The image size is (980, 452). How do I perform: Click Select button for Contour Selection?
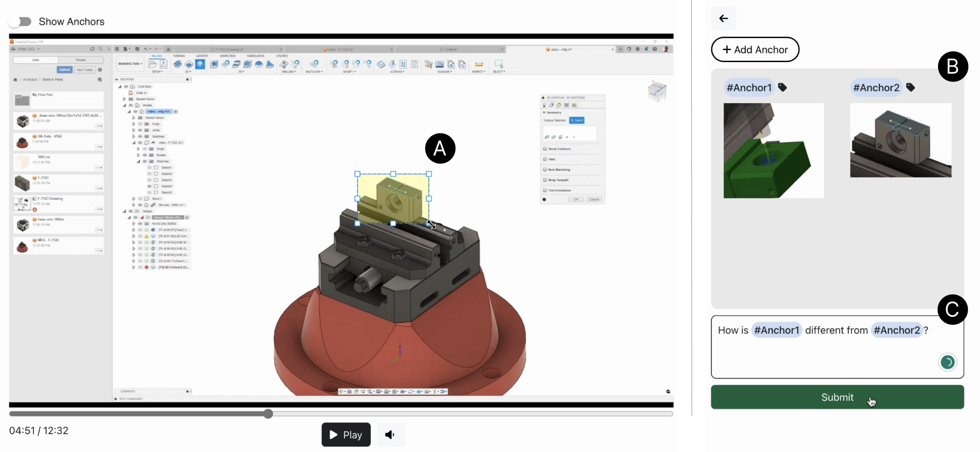point(577,120)
